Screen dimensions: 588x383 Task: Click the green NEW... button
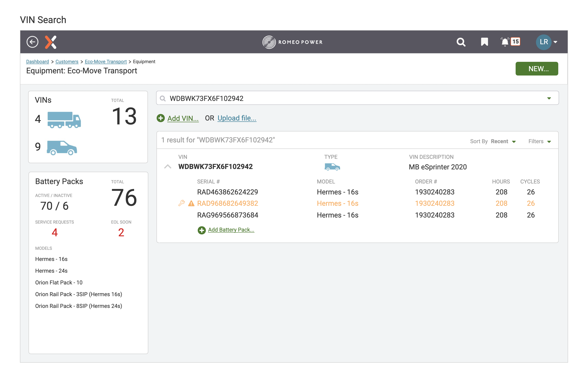coord(537,69)
